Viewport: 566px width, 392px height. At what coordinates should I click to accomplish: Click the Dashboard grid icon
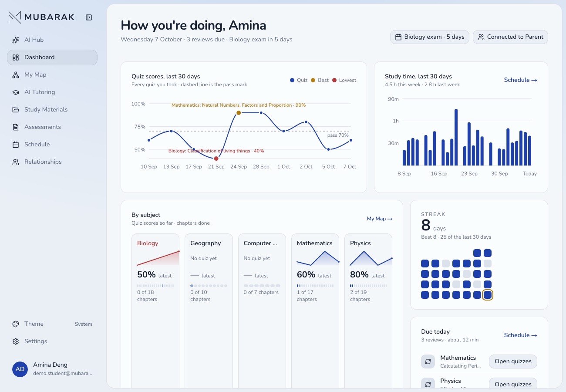pyautogui.click(x=16, y=57)
